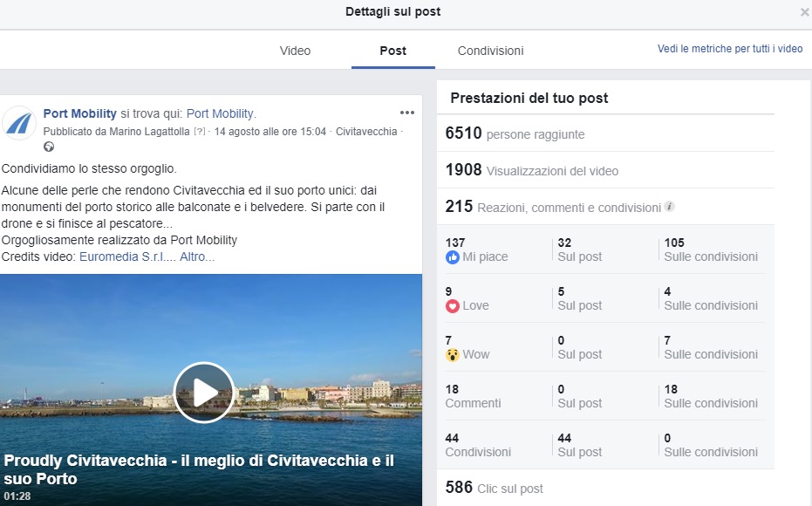The height and width of the screenshot is (506, 812).
Task: Click the Condividiamo lo stesso orgoglio text
Action: [89, 168]
